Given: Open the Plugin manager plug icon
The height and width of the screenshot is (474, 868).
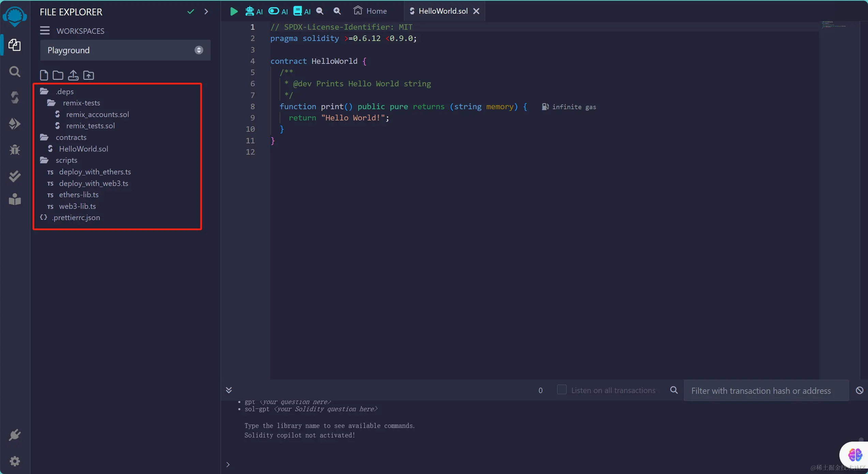Looking at the screenshot, I should [15, 435].
